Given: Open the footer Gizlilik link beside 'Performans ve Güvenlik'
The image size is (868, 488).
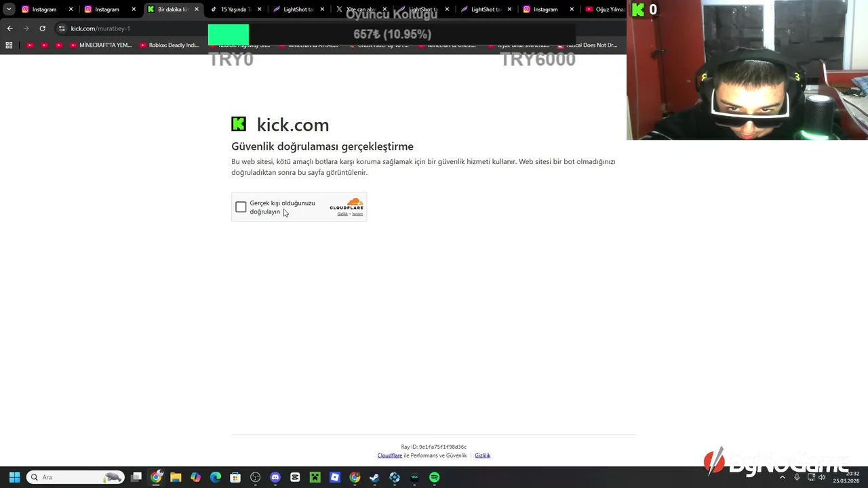Looking at the screenshot, I should [482, 455].
